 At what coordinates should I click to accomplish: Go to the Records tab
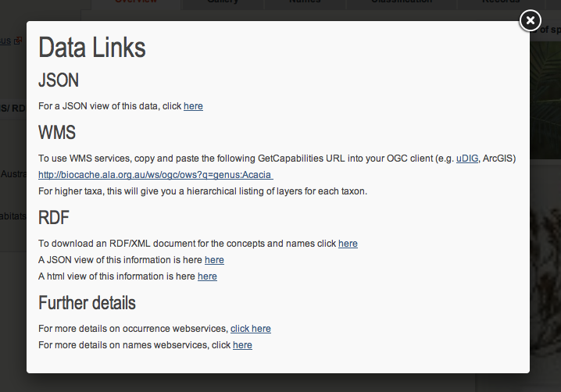pos(501,3)
